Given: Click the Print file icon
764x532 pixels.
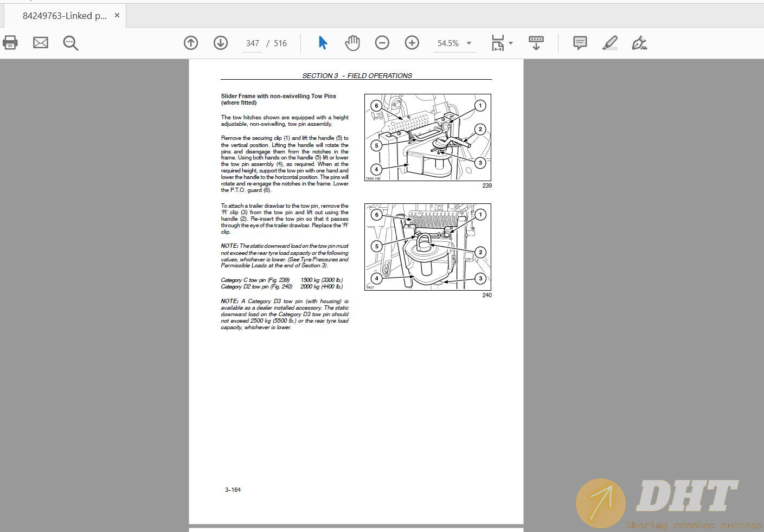Looking at the screenshot, I should point(10,43).
